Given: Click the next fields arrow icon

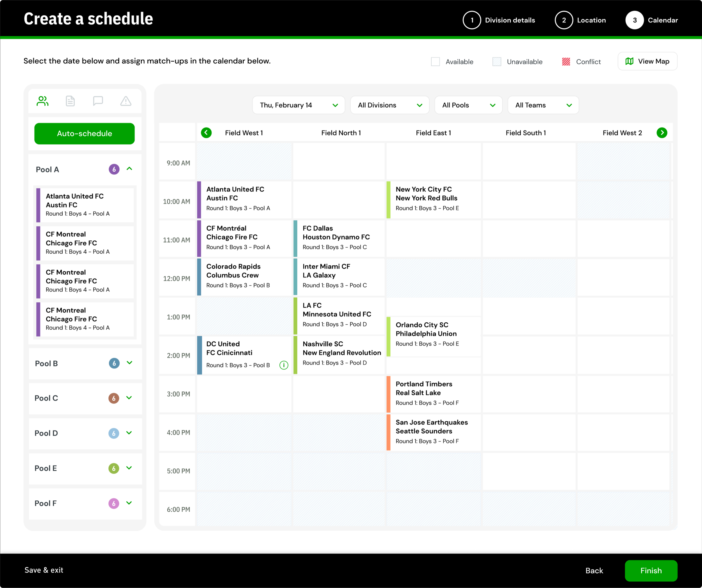Looking at the screenshot, I should [x=662, y=133].
